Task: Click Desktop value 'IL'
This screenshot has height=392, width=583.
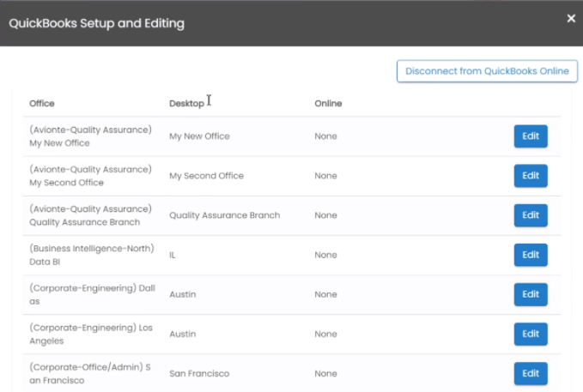Action: [x=172, y=255]
